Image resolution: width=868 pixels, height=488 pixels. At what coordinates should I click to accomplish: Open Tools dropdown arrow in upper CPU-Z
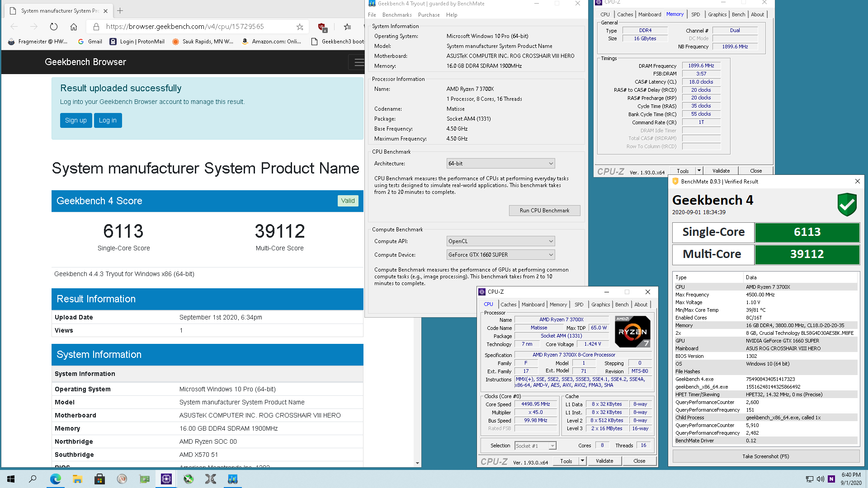click(699, 171)
